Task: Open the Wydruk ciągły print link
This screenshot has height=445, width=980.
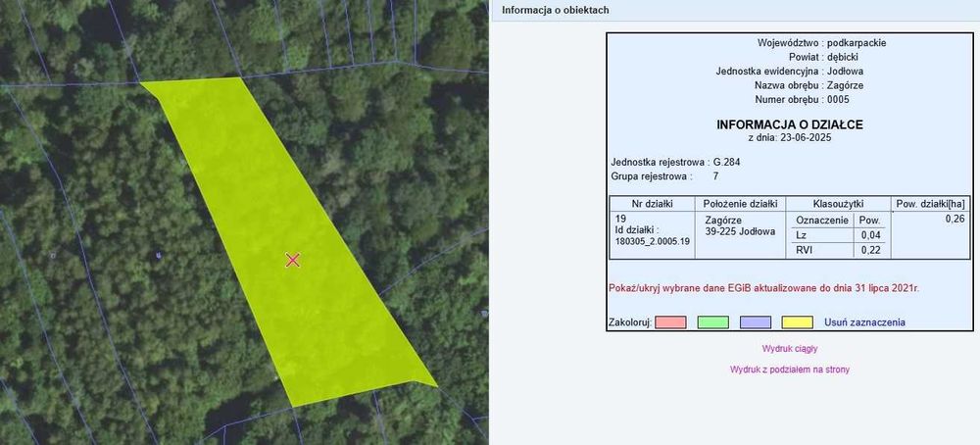Action: [x=789, y=349]
